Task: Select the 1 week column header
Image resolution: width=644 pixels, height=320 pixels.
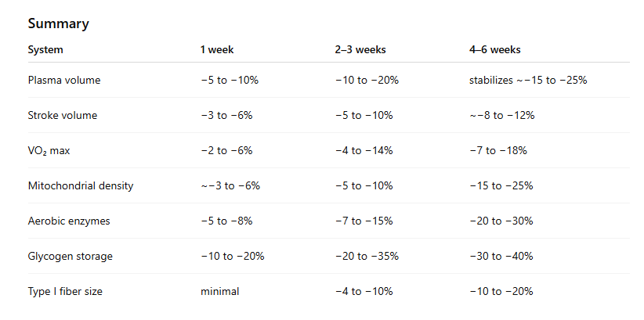Action: coord(217,49)
